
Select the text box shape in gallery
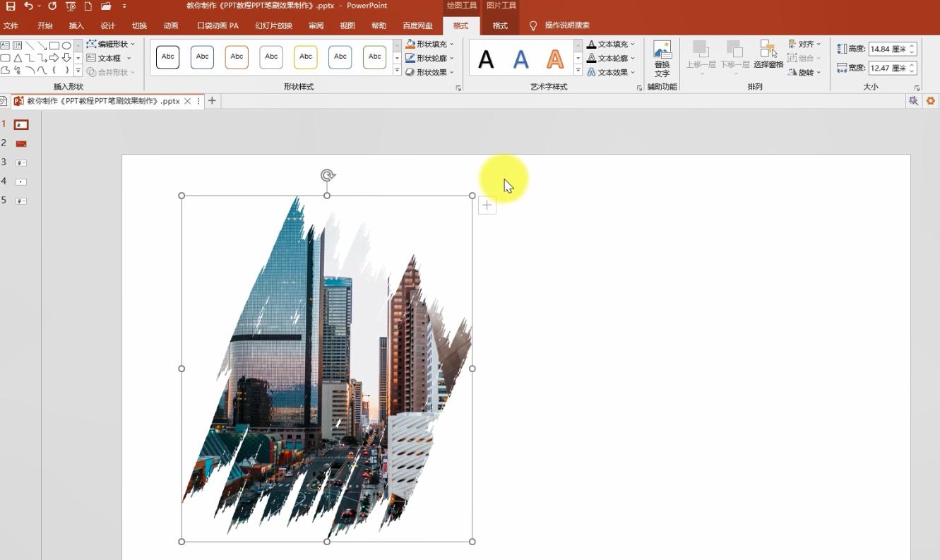coord(5,45)
